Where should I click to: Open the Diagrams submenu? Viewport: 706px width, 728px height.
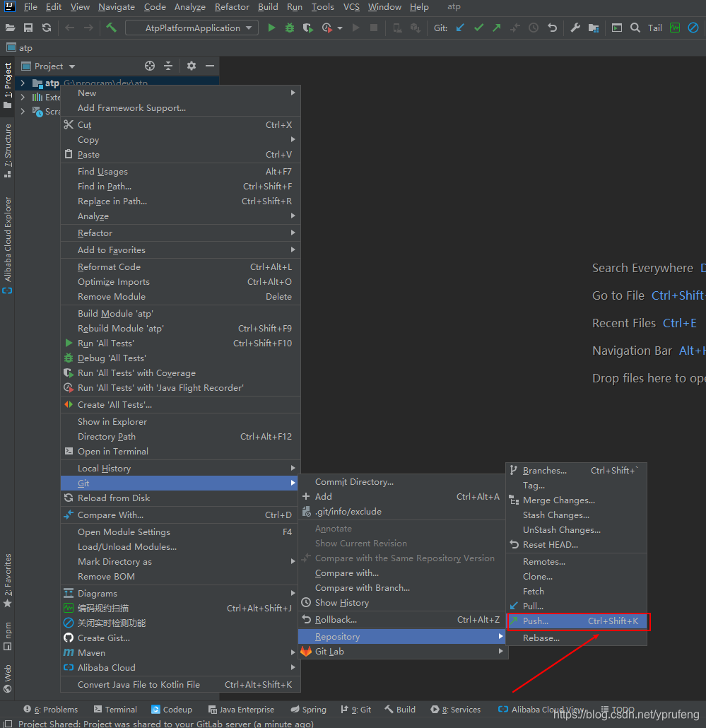point(180,594)
